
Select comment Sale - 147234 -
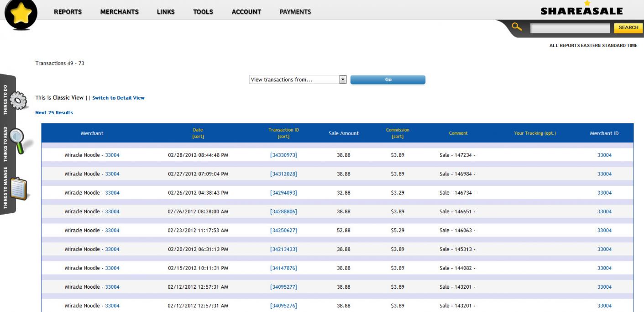pyautogui.click(x=457, y=155)
